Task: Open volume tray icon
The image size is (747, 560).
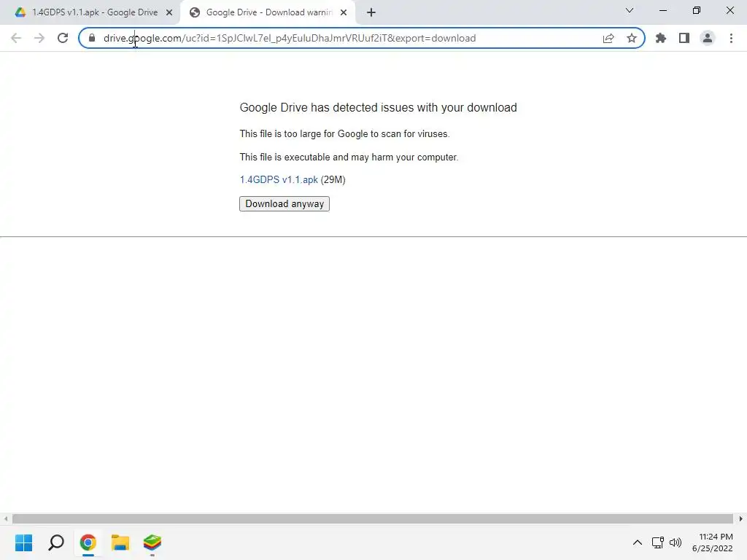Action: [x=676, y=542]
